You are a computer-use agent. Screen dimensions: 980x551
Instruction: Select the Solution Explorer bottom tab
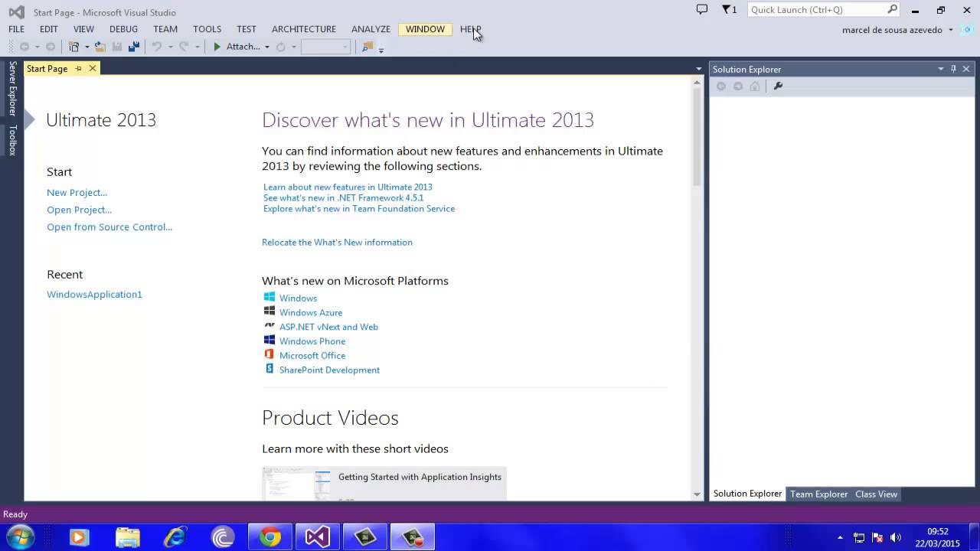pyautogui.click(x=747, y=494)
